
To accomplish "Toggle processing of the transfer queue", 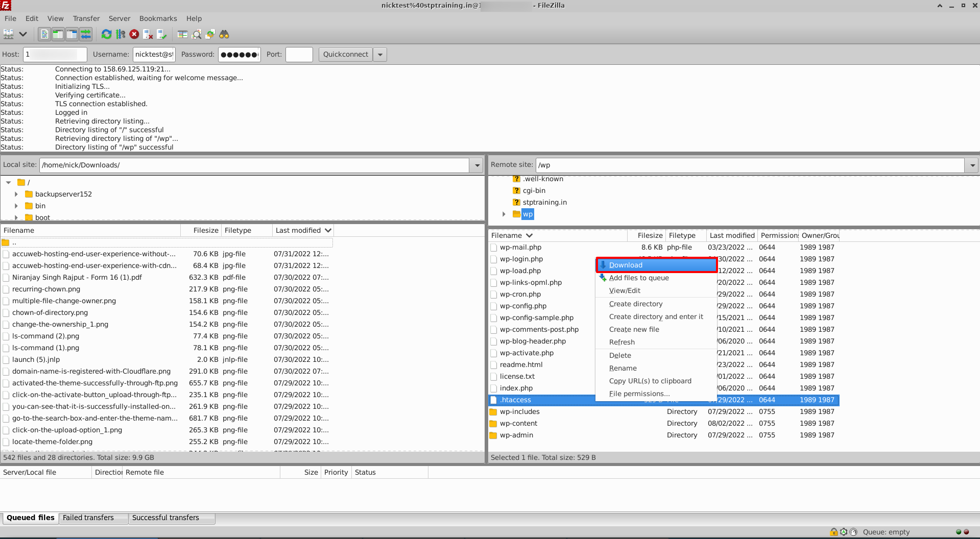I will pos(121,34).
